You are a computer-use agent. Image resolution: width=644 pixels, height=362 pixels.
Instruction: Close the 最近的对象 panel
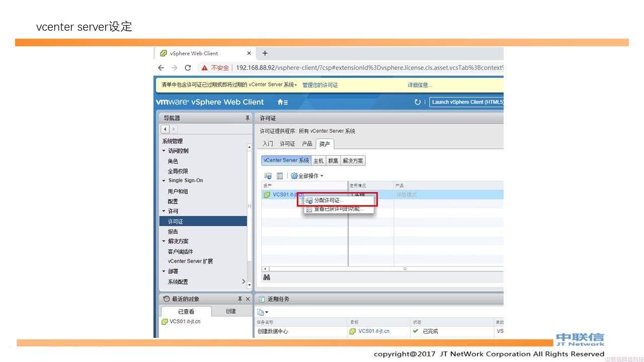point(248,299)
